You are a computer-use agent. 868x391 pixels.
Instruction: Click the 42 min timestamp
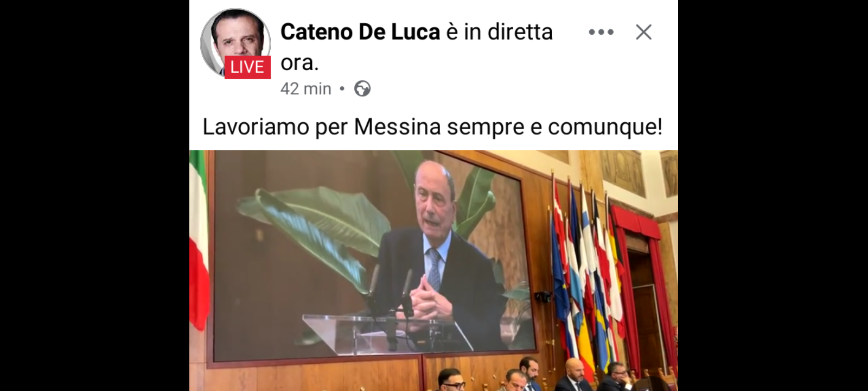305,89
